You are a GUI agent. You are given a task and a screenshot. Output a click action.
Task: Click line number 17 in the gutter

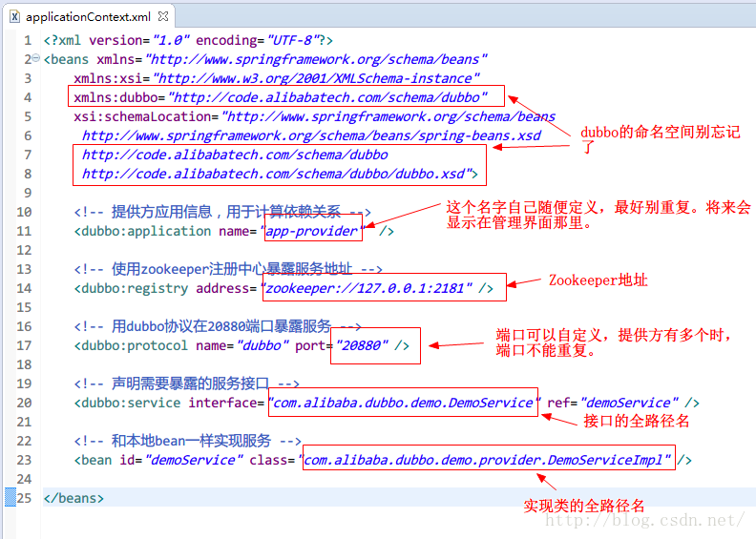[x=24, y=346]
